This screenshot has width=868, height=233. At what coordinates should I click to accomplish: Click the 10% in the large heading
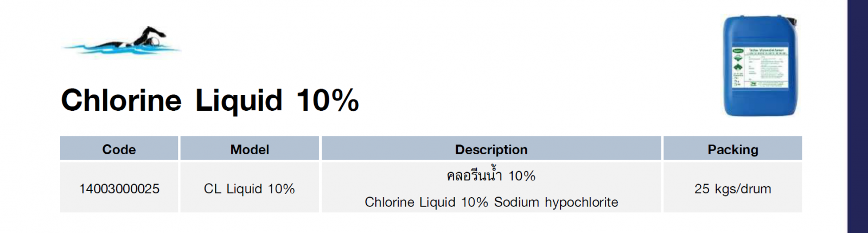[x=328, y=100]
